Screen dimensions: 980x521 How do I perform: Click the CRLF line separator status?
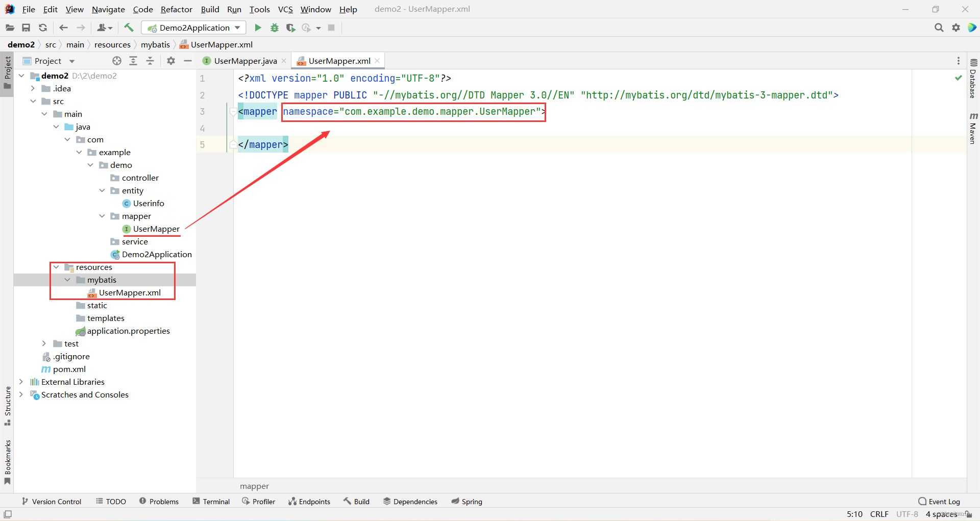[x=879, y=514]
